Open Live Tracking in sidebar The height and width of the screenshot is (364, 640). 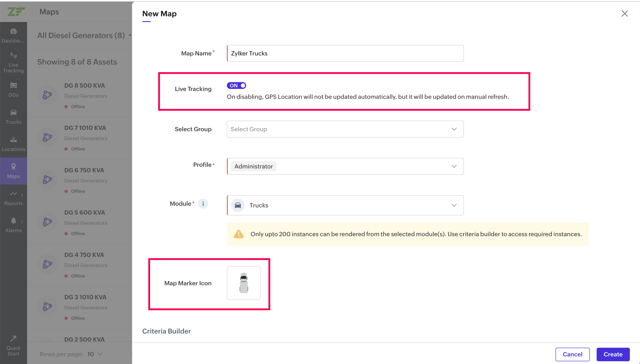pyautogui.click(x=14, y=63)
